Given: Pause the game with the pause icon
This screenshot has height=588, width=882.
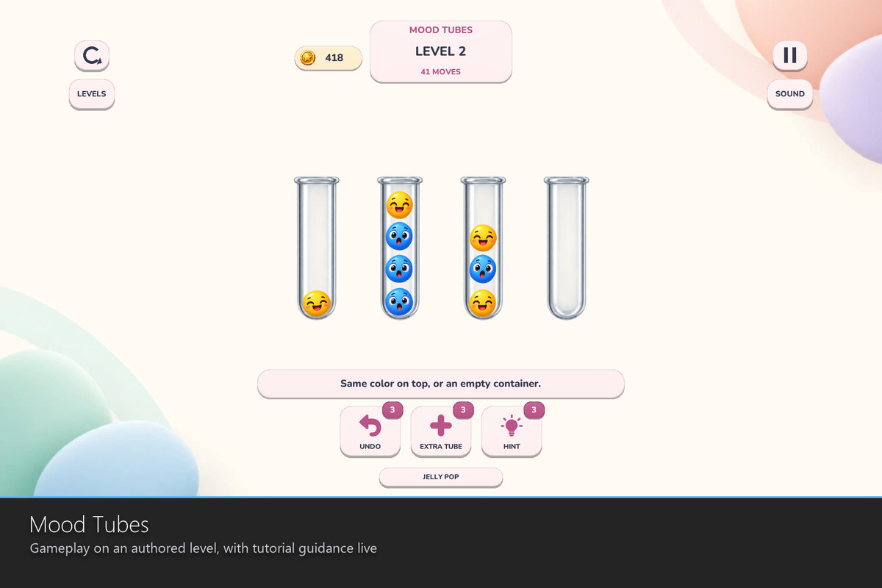Looking at the screenshot, I should tap(789, 55).
